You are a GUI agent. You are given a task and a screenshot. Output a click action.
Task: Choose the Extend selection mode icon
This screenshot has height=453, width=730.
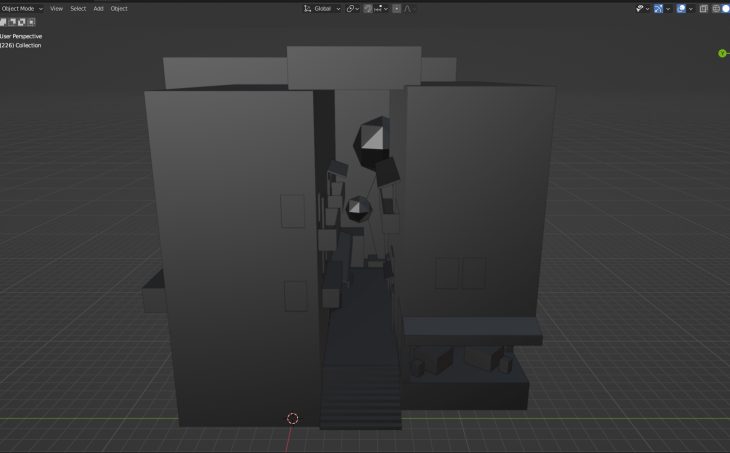(13, 22)
